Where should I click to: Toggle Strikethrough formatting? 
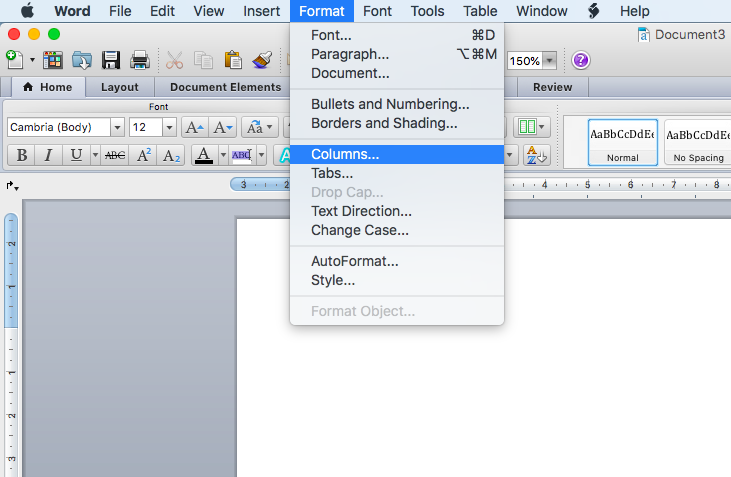(x=115, y=155)
